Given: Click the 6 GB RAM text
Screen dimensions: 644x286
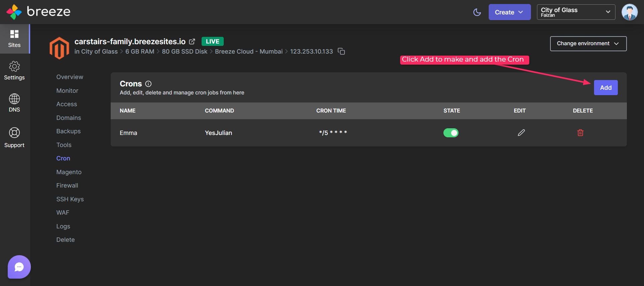Looking at the screenshot, I should 140,52.
